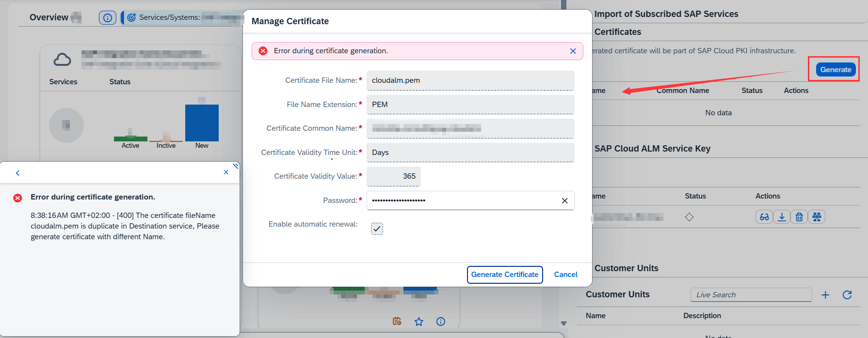This screenshot has height=338, width=868.
Task: Go back in the error message popover
Action: click(18, 173)
